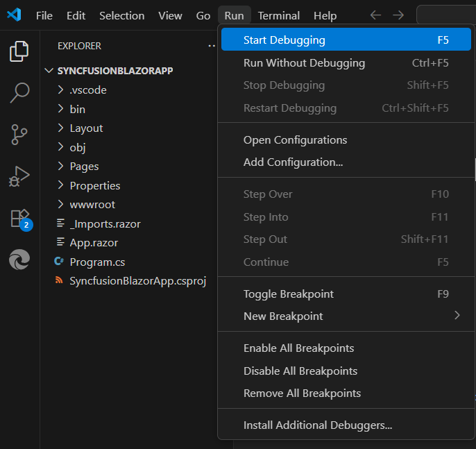The height and width of the screenshot is (449, 476).
Task: Expand the .vscode folder
Action: click(87, 90)
